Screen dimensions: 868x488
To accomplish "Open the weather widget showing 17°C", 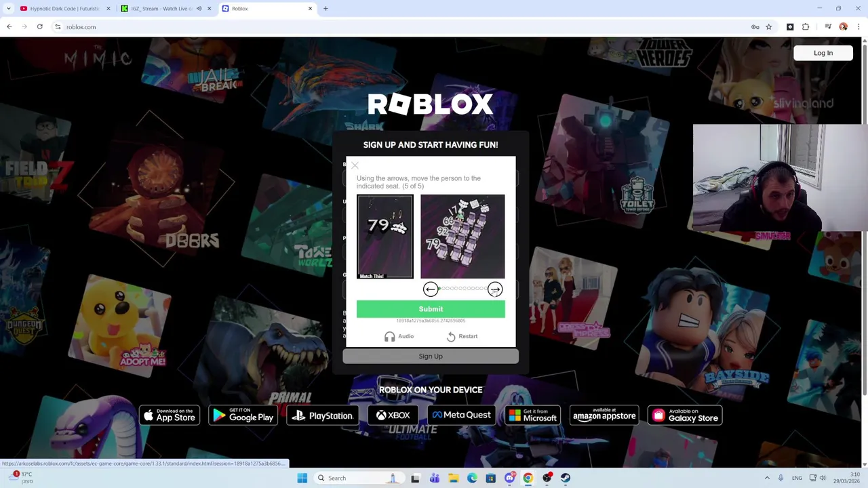I will pos(20,478).
